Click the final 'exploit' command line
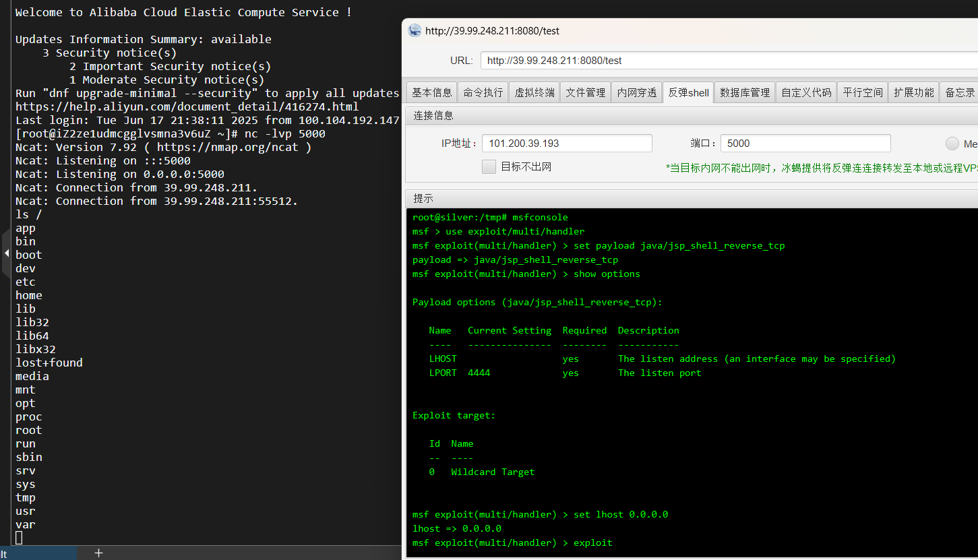Image resolution: width=978 pixels, height=560 pixels. click(512, 542)
